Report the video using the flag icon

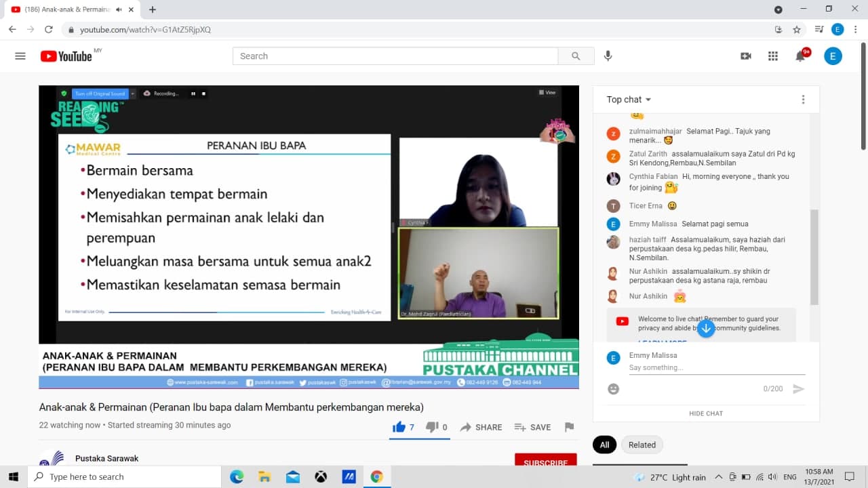(569, 427)
